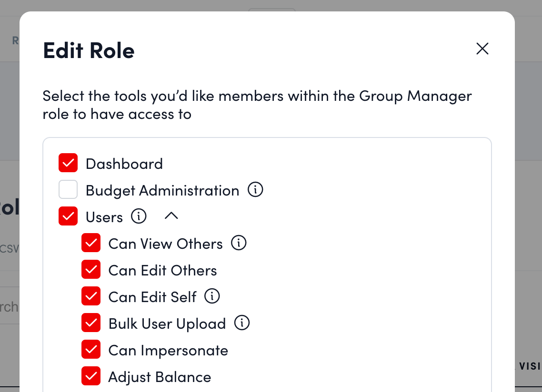Disable Can View Others permission
This screenshot has height=392, width=542.
91,243
